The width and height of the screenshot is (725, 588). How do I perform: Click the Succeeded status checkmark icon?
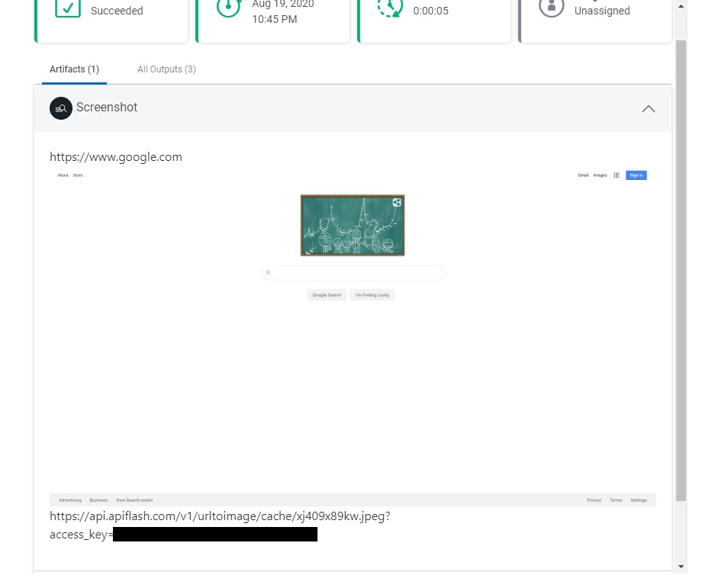point(68,8)
